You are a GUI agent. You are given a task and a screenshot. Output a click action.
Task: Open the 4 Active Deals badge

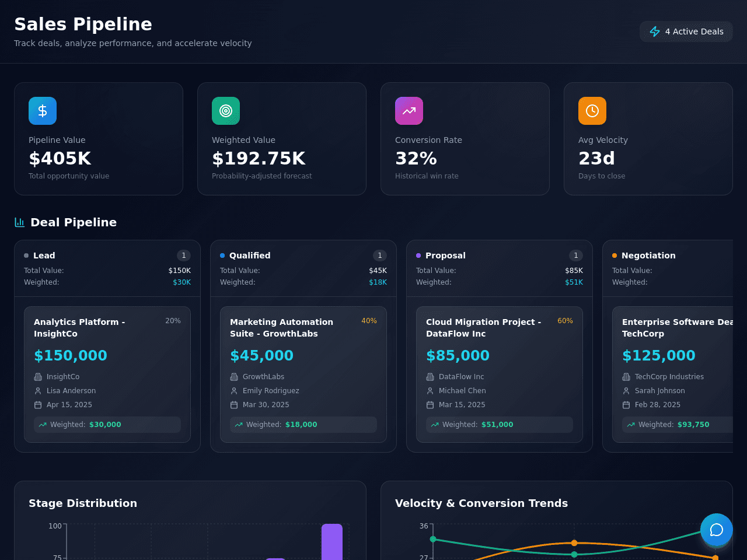tap(686, 32)
